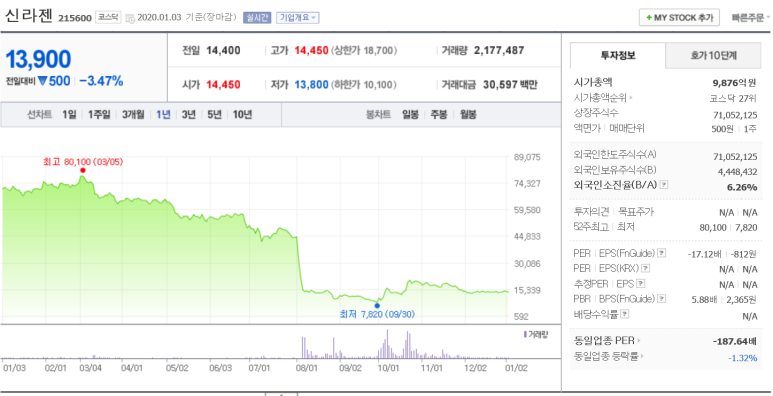Click help icon beside PER EPS(FnGuide)
The width and height of the screenshot is (773, 396).
662,253
